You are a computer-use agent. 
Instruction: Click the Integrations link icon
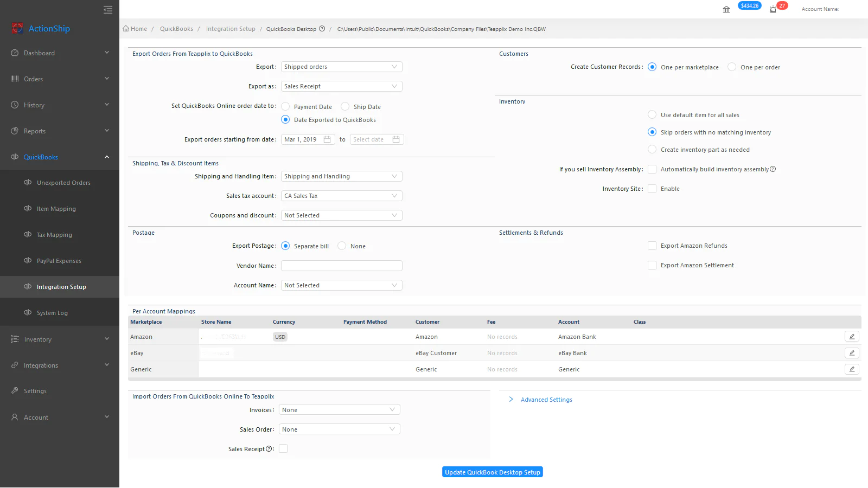(15, 365)
